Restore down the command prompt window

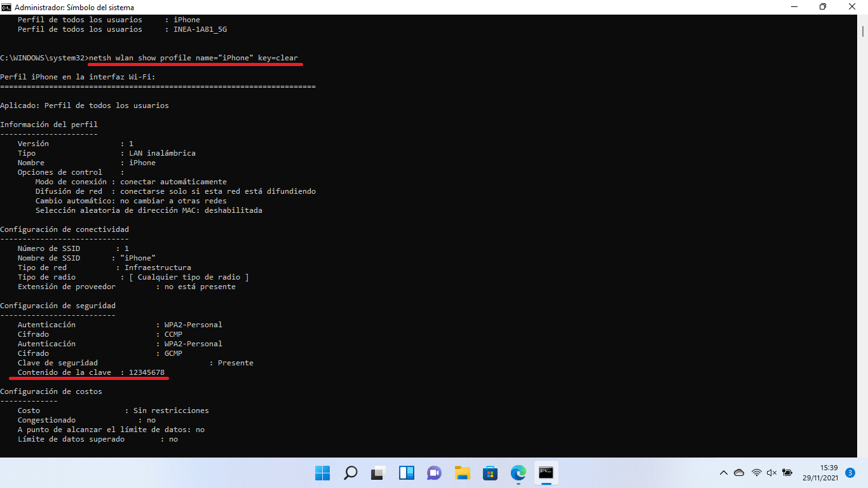pos(823,7)
